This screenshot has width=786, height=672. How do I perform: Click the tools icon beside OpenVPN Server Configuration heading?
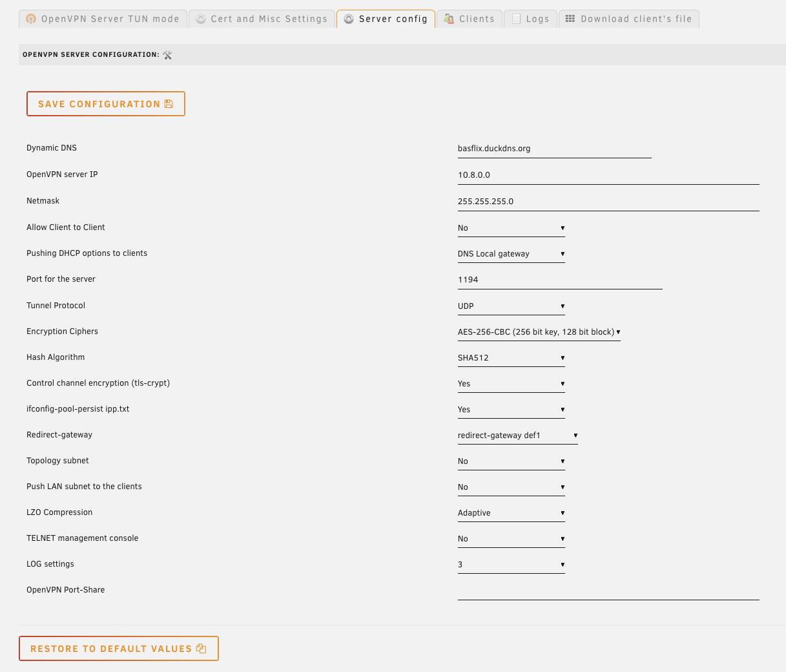tap(168, 55)
